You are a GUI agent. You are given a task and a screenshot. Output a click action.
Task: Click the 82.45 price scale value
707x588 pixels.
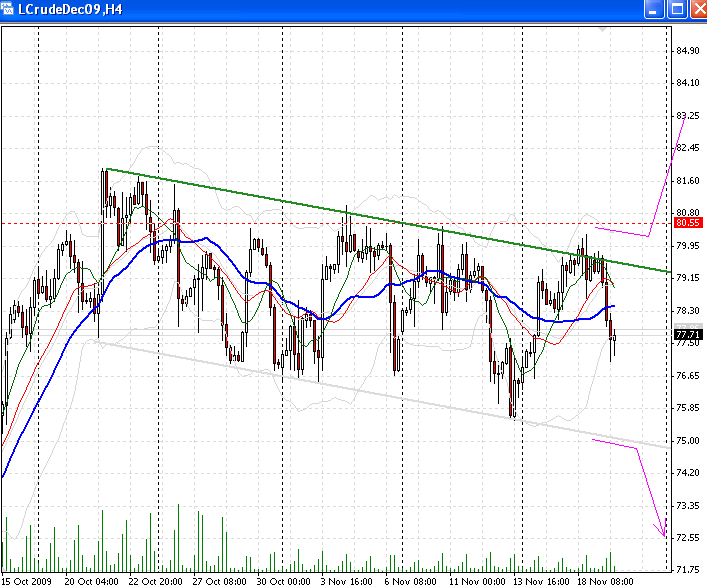(688, 148)
